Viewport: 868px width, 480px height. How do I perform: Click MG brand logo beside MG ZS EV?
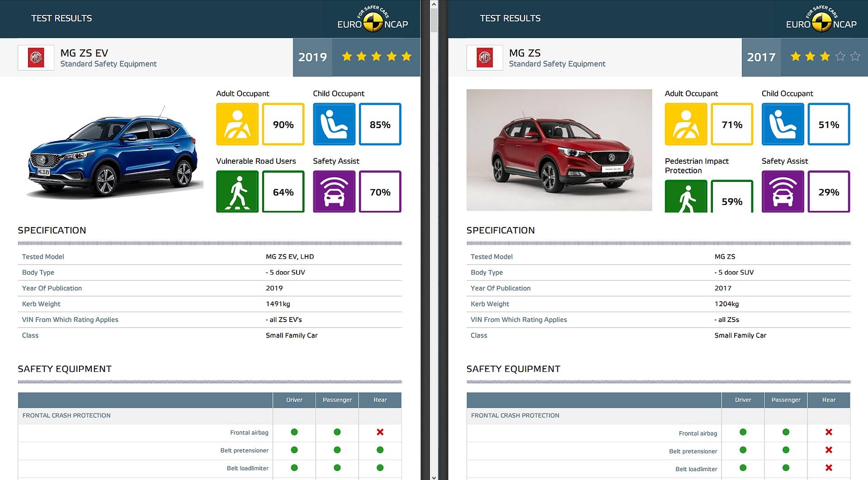pyautogui.click(x=36, y=57)
